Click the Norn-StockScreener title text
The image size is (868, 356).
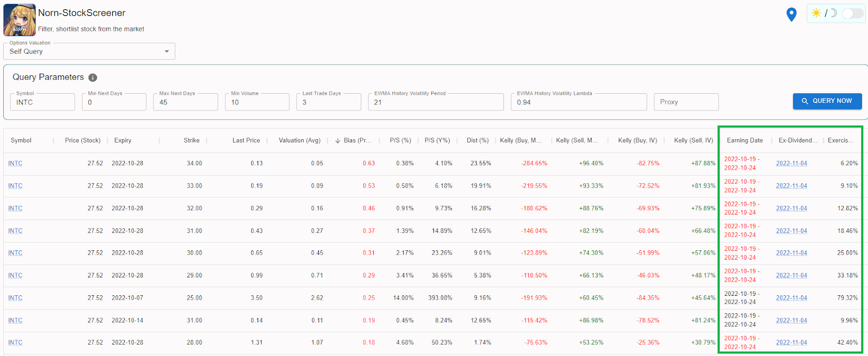tap(82, 13)
